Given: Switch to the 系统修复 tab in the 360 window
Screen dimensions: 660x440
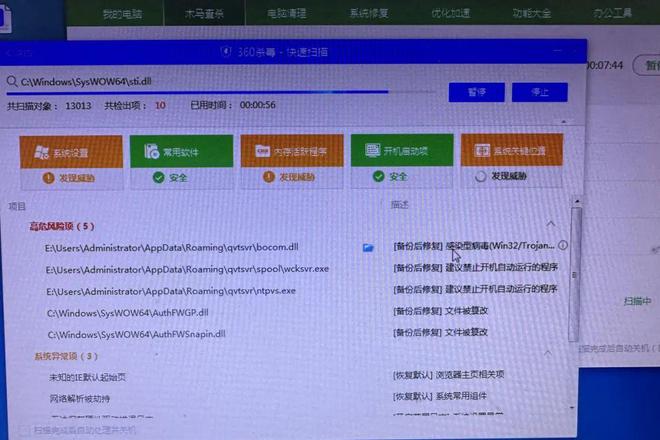Looking at the screenshot, I should [x=369, y=13].
